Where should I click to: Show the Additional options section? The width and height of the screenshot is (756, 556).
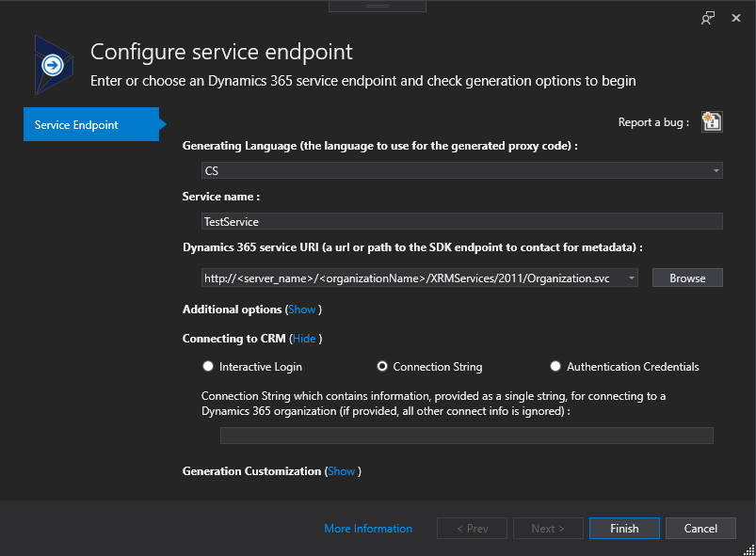(x=301, y=310)
